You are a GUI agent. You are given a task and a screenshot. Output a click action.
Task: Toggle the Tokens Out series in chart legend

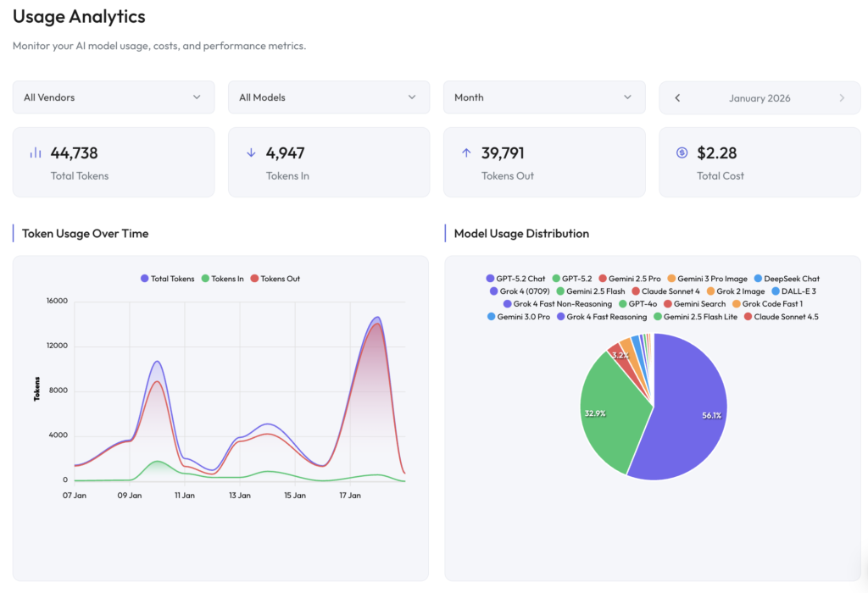click(x=280, y=279)
